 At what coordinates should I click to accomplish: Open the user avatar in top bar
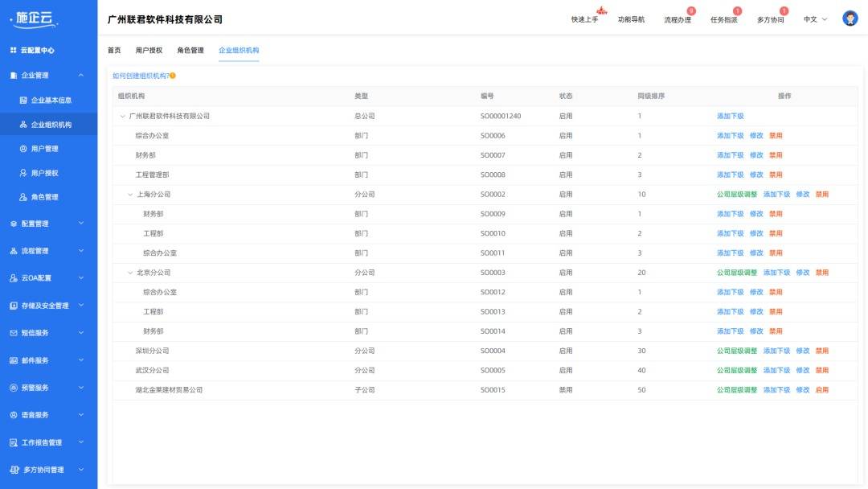[x=850, y=18]
